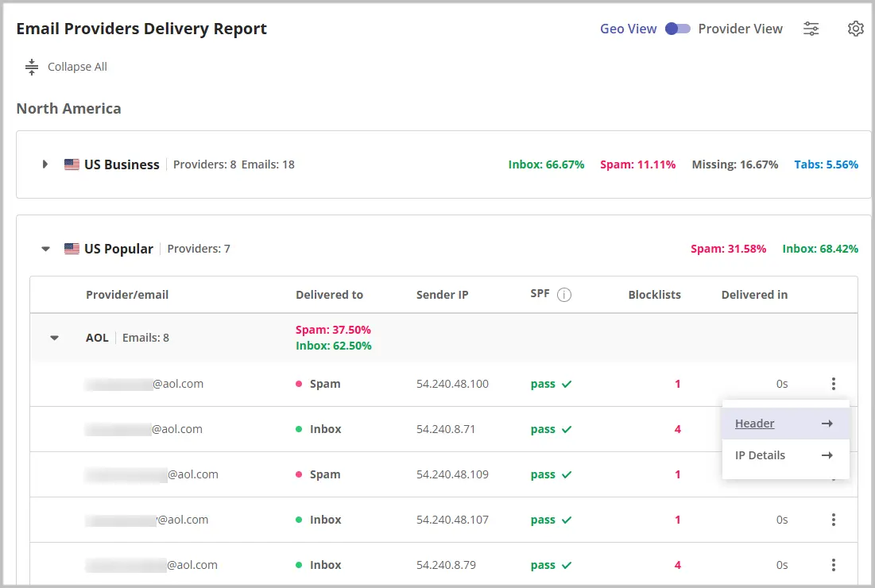The width and height of the screenshot is (875, 588).
Task: Click the Collapse All icon
Action: tap(32, 67)
